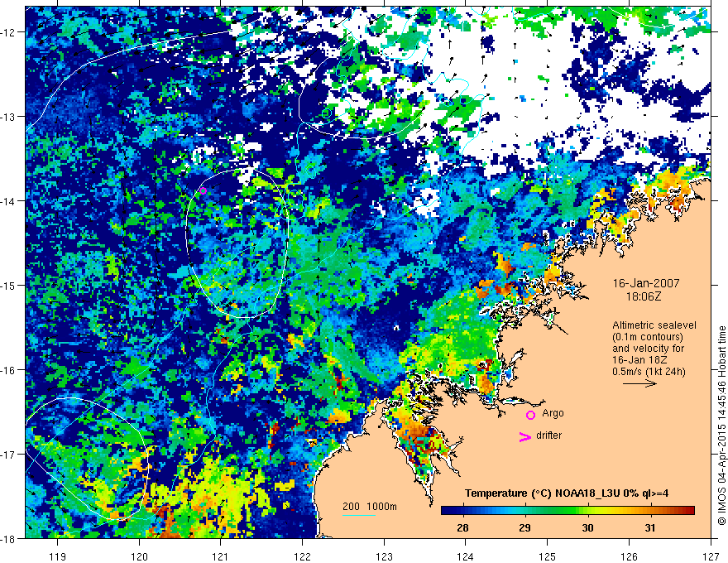Click the 0.5m/s velocity scale arrow
Screen dimensions: 728x563
(x=639, y=383)
